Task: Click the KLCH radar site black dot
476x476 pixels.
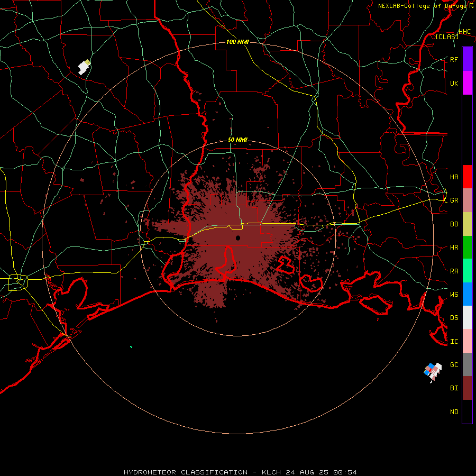Action: [x=238, y=237]
